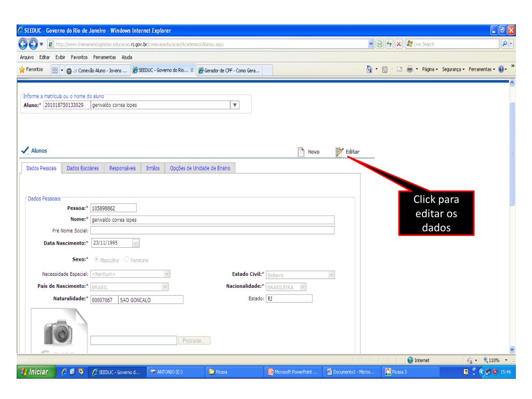
Task: Select the Dados Pessoais tab
Action: pos(42,168)
